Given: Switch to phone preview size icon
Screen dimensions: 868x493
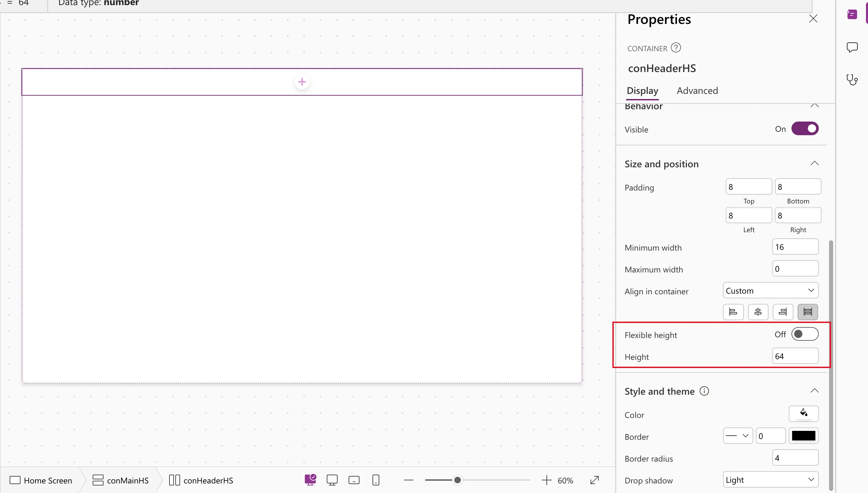Looking at the screenshot, I should (x=376, y=480).
